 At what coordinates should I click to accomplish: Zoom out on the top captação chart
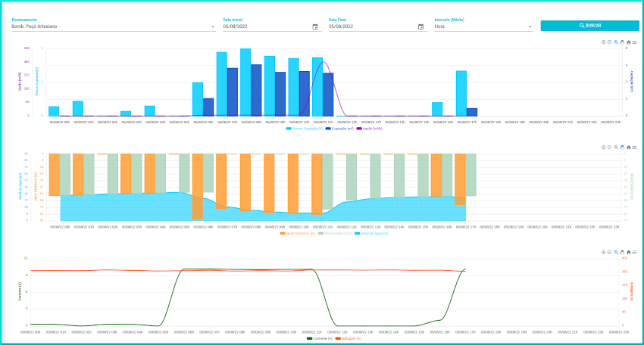click(x=609, y=42)
